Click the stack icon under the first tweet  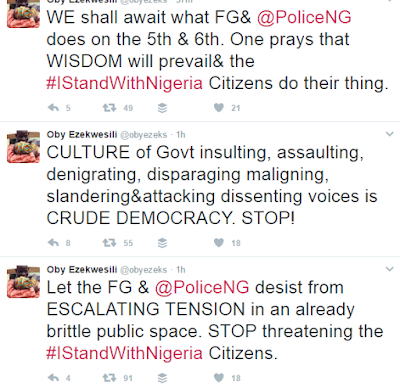(x=162, y=108)
